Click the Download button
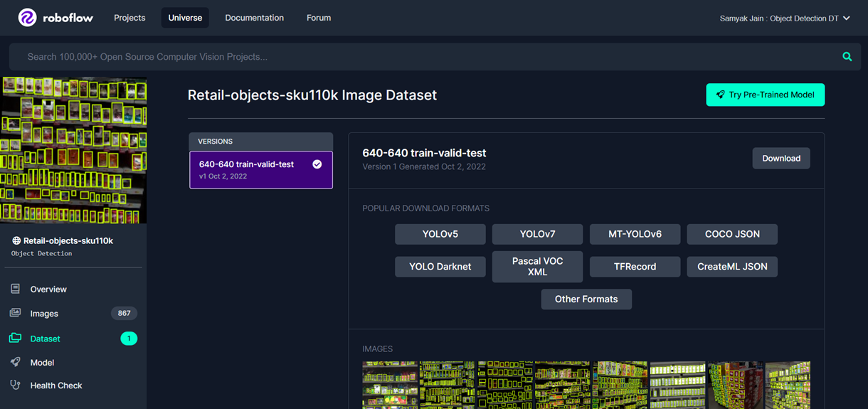The image size is (868, 409). [781, 159]
